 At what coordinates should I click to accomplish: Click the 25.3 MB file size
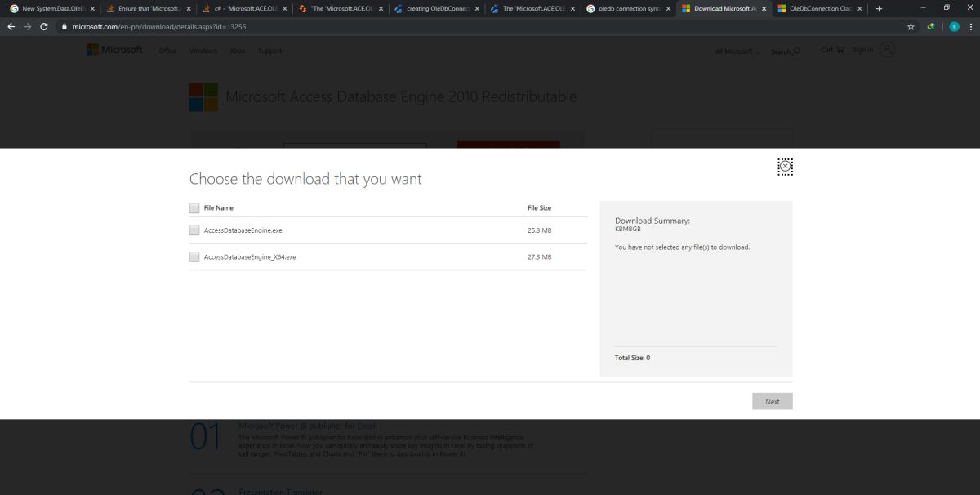tap(539, 230)
